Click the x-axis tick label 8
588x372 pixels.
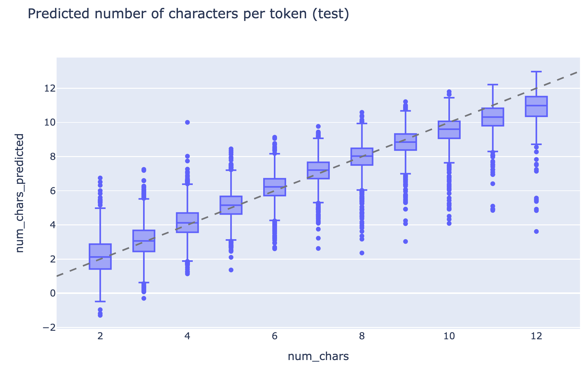coord(362,336)
